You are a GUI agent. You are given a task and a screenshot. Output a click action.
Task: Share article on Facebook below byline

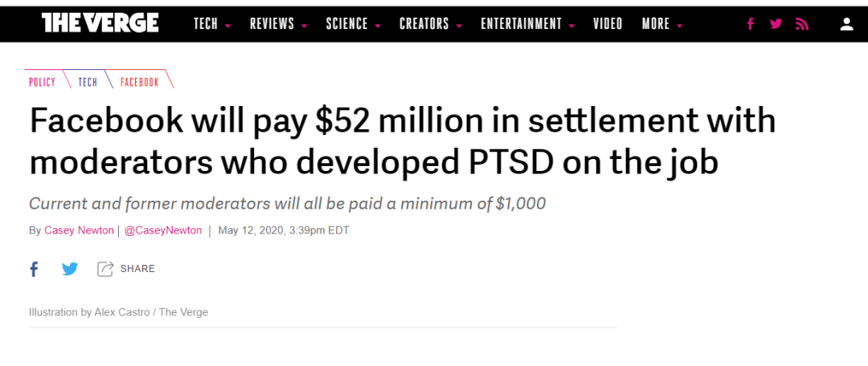pos(34,269)
